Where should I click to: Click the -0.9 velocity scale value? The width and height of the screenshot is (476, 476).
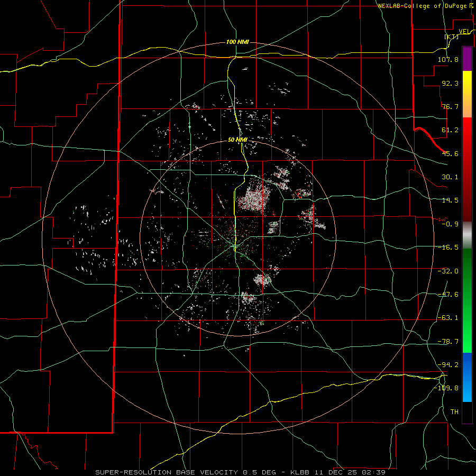(450, 224)
